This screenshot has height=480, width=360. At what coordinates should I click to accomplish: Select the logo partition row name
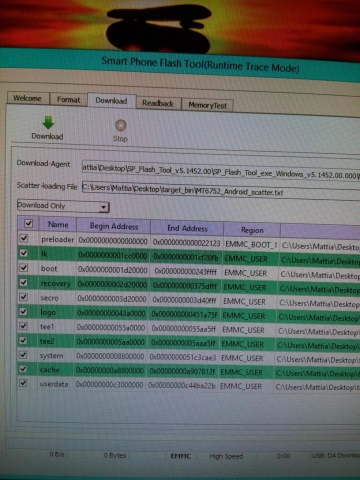pyautogui.click(x=48, y=312)
